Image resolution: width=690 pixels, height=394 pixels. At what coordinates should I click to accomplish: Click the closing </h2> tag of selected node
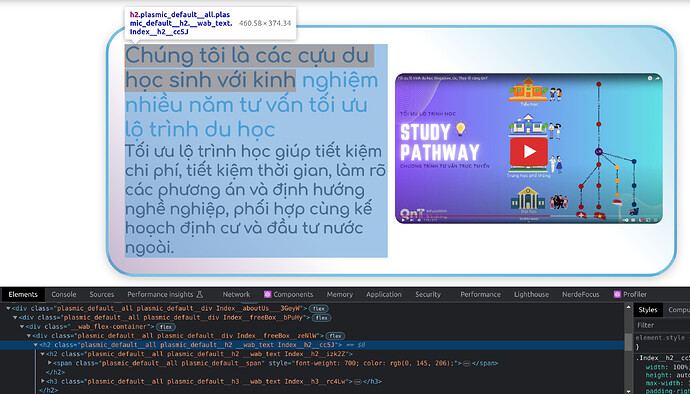tap(48, 390)
